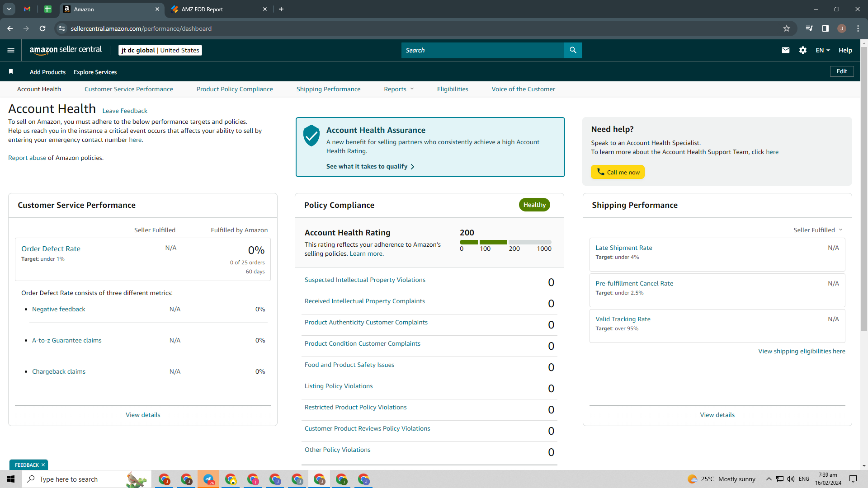Viewport: 868px width, 488px height.
Task: Click Add Products link
Action: click(x=47, y=72)
